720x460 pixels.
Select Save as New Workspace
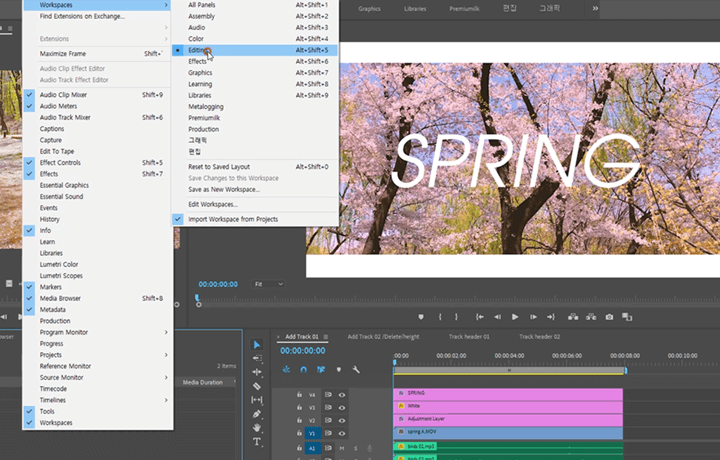pos(255,190)
